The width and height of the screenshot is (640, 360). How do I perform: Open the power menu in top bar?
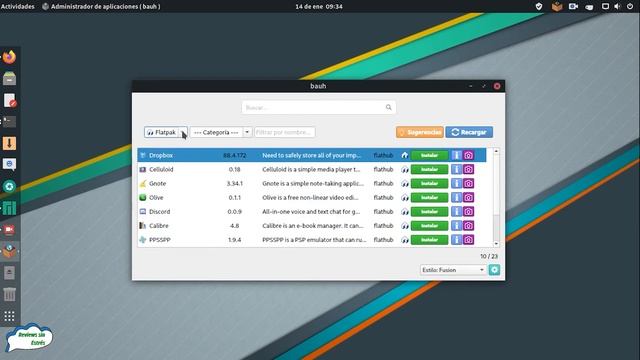click(630, 7)
